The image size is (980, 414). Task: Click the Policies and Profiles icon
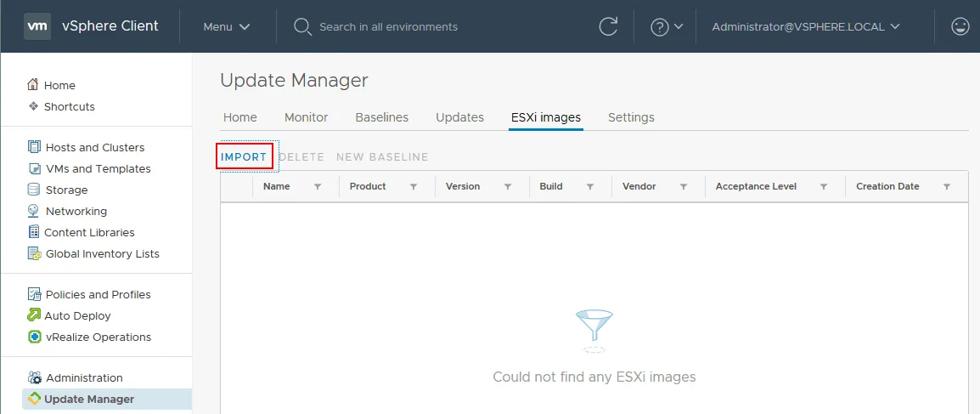[x=34, y=294]
